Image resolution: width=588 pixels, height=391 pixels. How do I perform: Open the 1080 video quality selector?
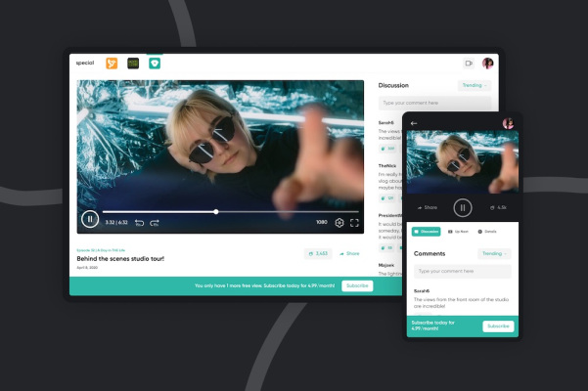click(321, 223)
